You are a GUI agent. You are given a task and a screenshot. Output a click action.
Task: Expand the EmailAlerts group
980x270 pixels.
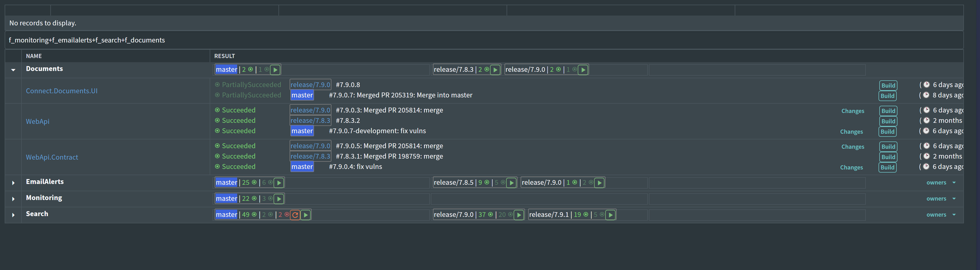(13, 183)
